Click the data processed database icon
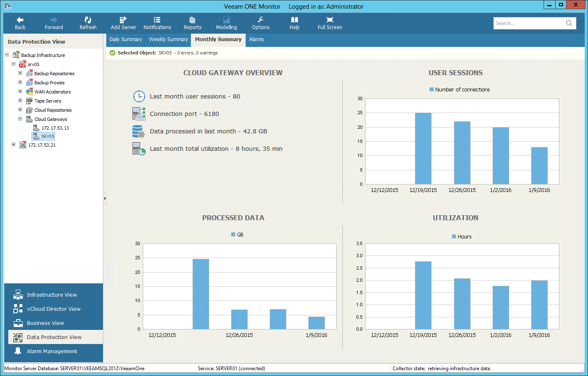The height and width of the screenshot is (376, 588). coord(139,131)
